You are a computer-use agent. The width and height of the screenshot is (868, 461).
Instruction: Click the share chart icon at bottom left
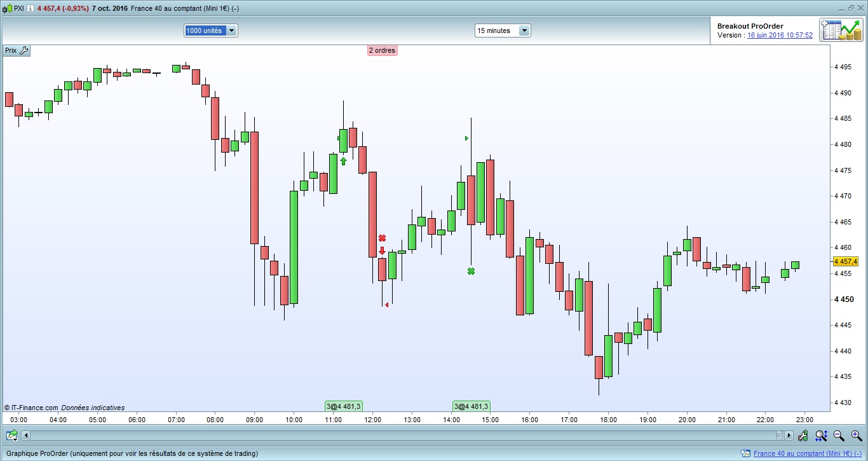12,436
